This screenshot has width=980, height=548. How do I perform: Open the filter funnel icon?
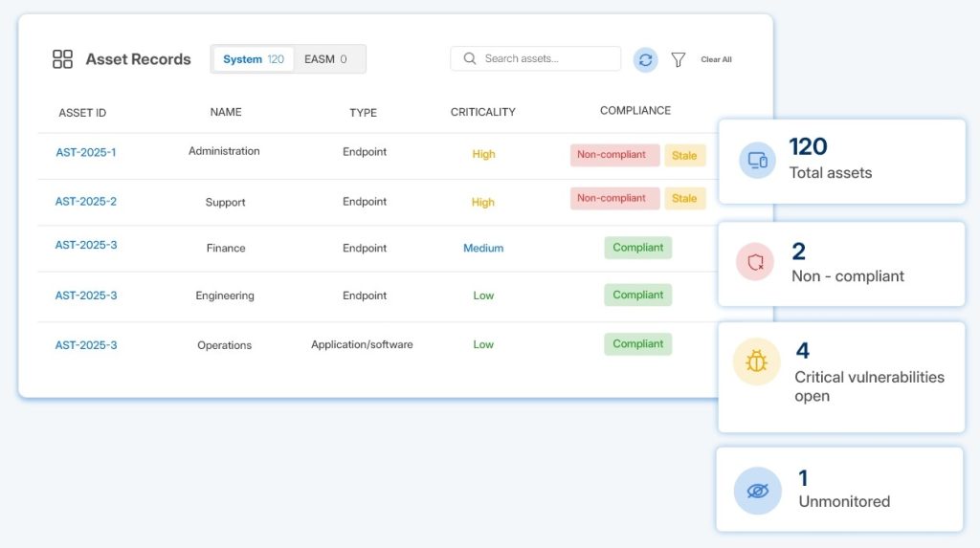point(679,59)
